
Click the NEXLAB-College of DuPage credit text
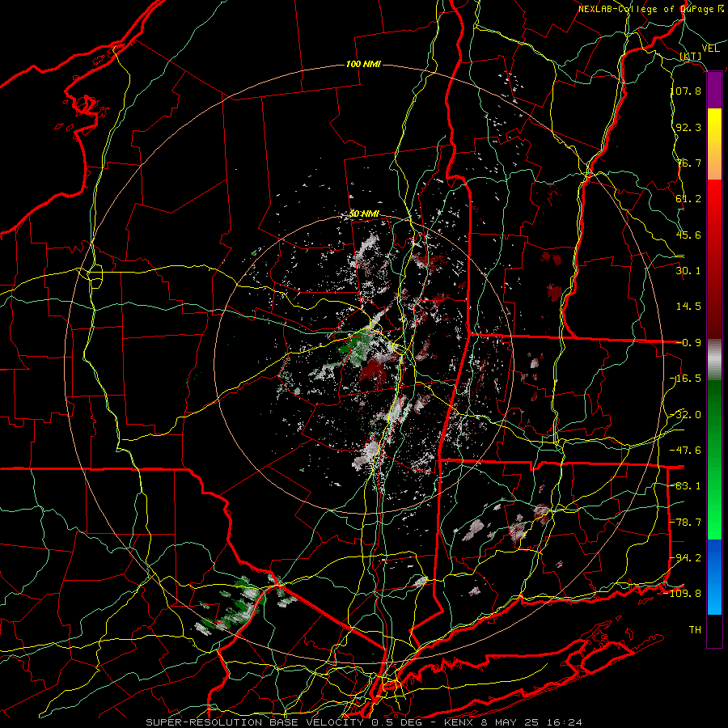(650, 9)
